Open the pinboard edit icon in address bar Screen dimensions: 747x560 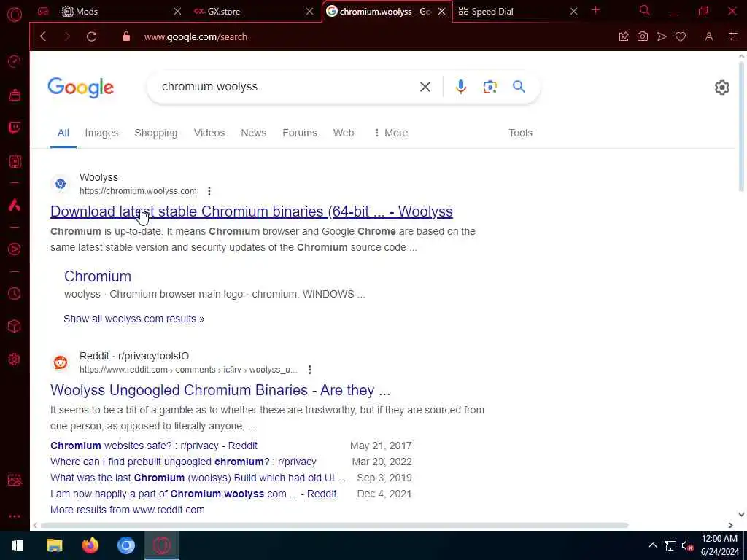pos(624,36)
